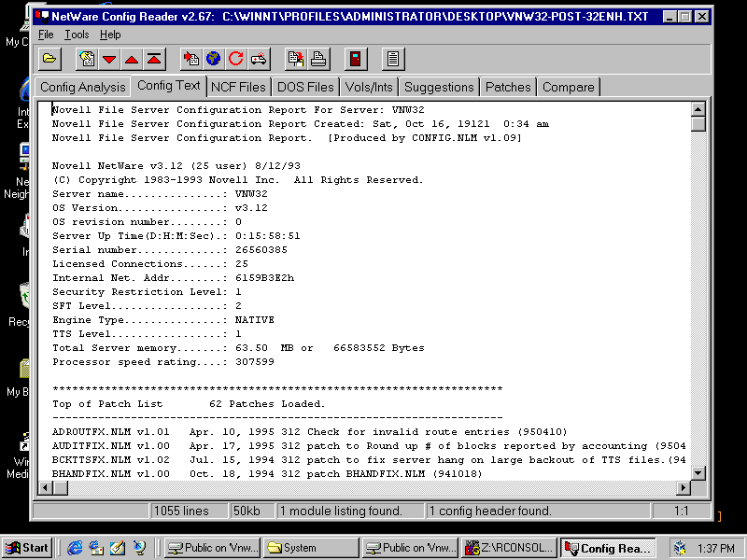Click the ambulance icon in toolbar
The width and height of the screenshot is (747, 560).
(x=259, y=59)
